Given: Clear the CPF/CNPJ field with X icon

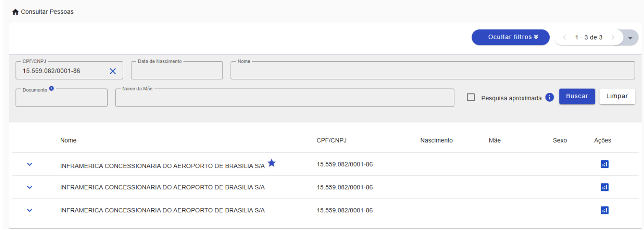Looking at the screenshot, I should point(113,71).
